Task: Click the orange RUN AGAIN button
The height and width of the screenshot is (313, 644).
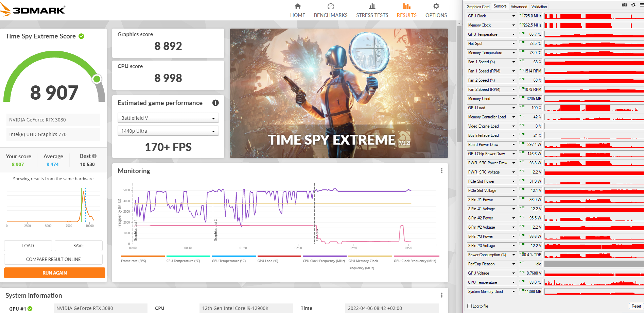Action: pyautogui.click(x=55, y=273)
